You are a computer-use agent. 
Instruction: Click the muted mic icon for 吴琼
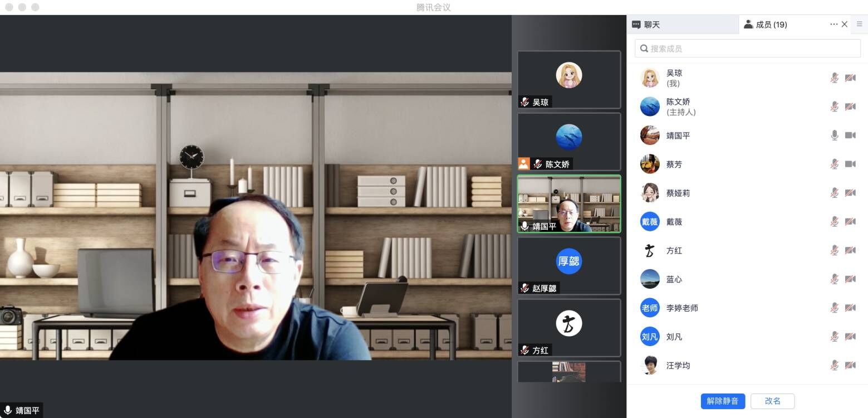tap(834, 78)
